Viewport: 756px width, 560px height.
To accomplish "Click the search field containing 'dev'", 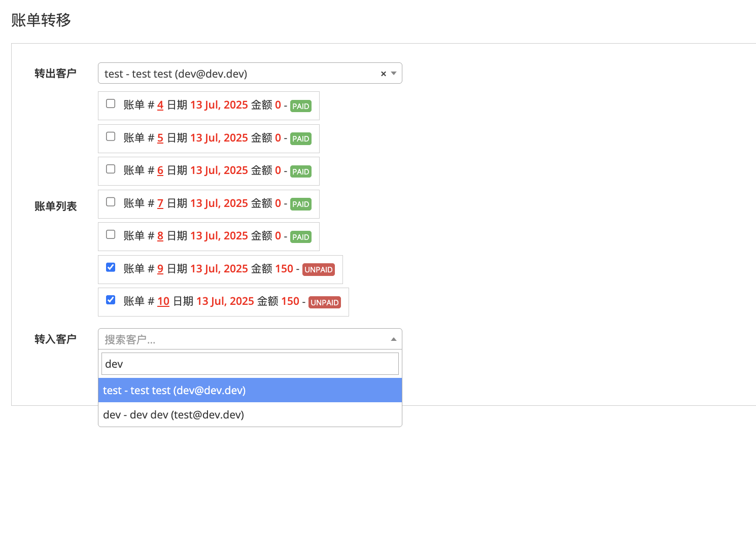I will point(250,364).
